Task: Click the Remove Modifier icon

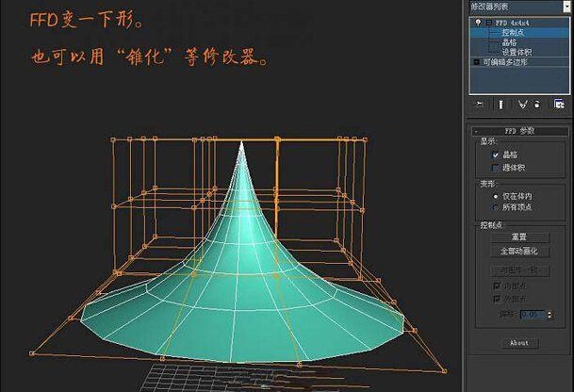Action: (x=536, y=105)
